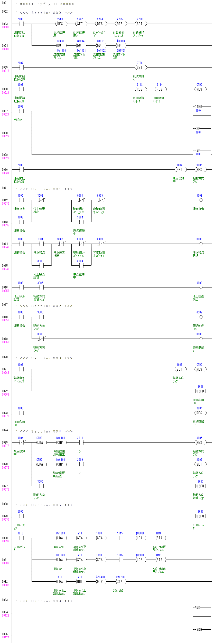
Task: Click the RES 2704 coil
Action: coord(101,24)
